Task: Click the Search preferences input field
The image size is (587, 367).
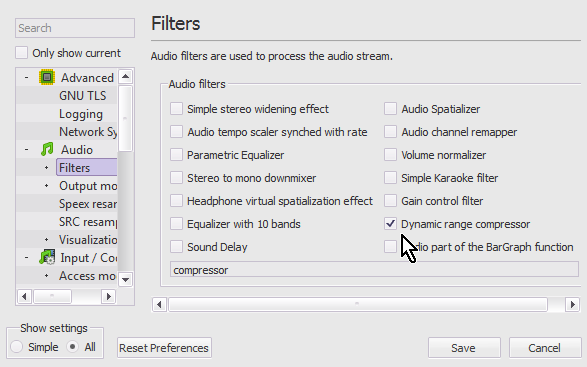Action: pyautogui.click(x=75, y=28)
